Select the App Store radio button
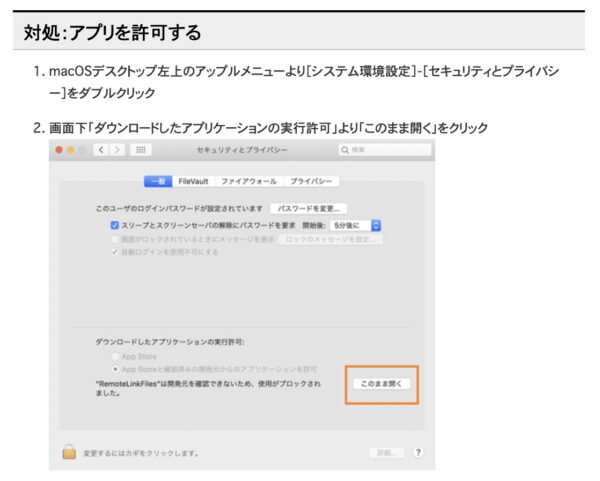600x481 pixels. [115, 356]
